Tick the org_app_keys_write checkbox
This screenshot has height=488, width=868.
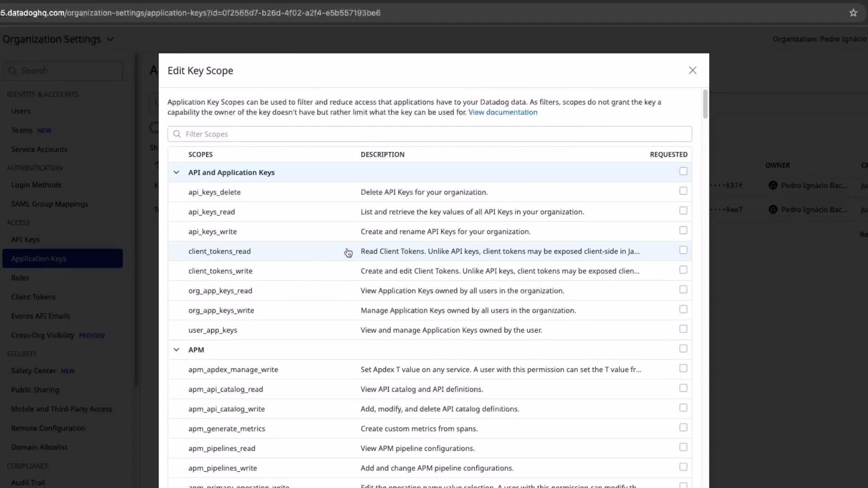[683, 309]
